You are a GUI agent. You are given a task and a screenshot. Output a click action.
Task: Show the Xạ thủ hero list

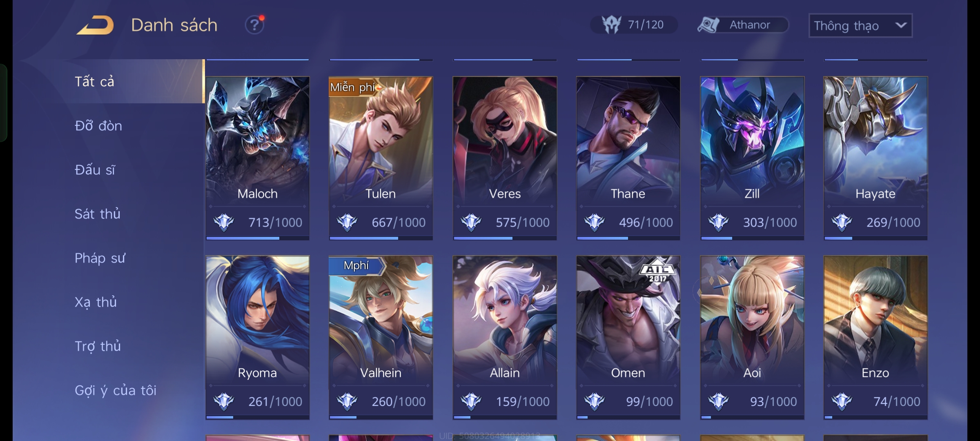pos(96,302)
